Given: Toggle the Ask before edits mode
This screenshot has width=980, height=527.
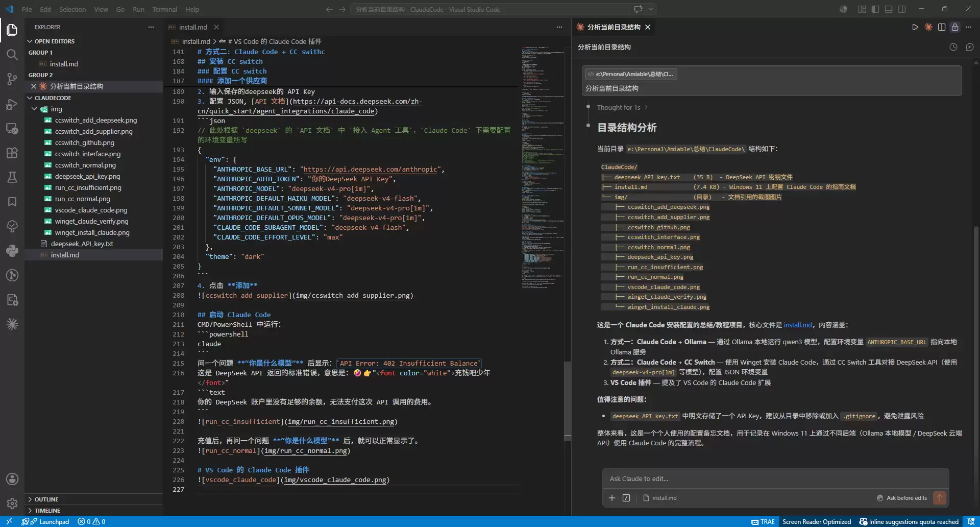Looking at the screenshot, I should [x=902, y=498].
